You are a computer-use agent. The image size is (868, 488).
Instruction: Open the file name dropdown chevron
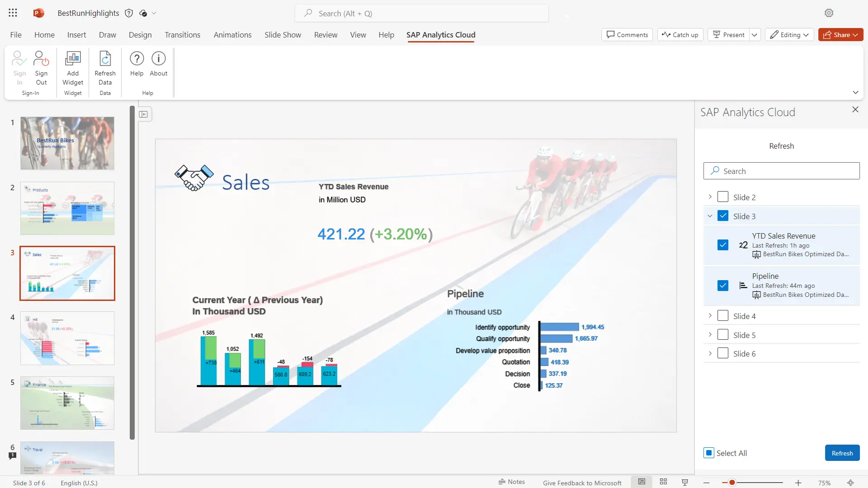click(154, 13)
